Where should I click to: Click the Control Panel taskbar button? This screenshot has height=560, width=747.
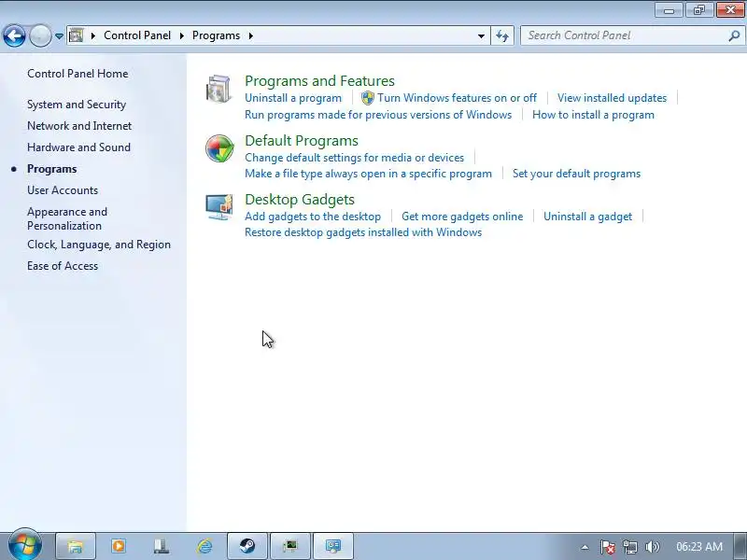pos(333,546)
